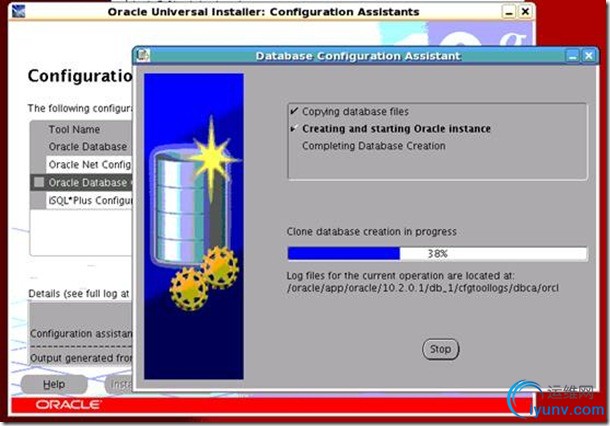The height and width of the screenshot is (426, 610).
Task: Click the checkmark beside Copying database files
Action: [x=294, y=111]
